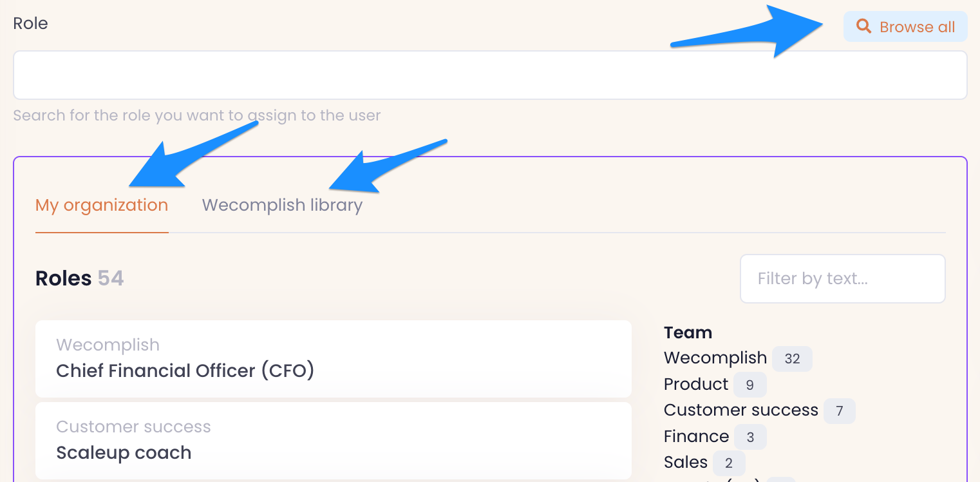Click the 2 count badge beside Sales
Image resolution: width=980 pixels, height=482 pixels.
pyautogui.click(x=728, y=463)
